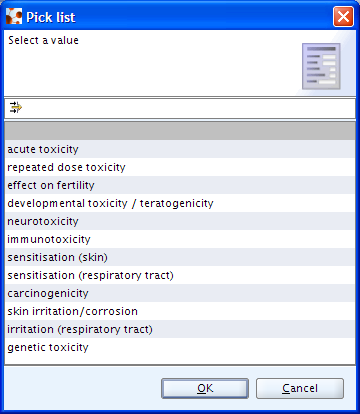The width and height of the screenshot is (360, 414).
Task: Pick sensitisation (skin) option
Action: [180, 257]
